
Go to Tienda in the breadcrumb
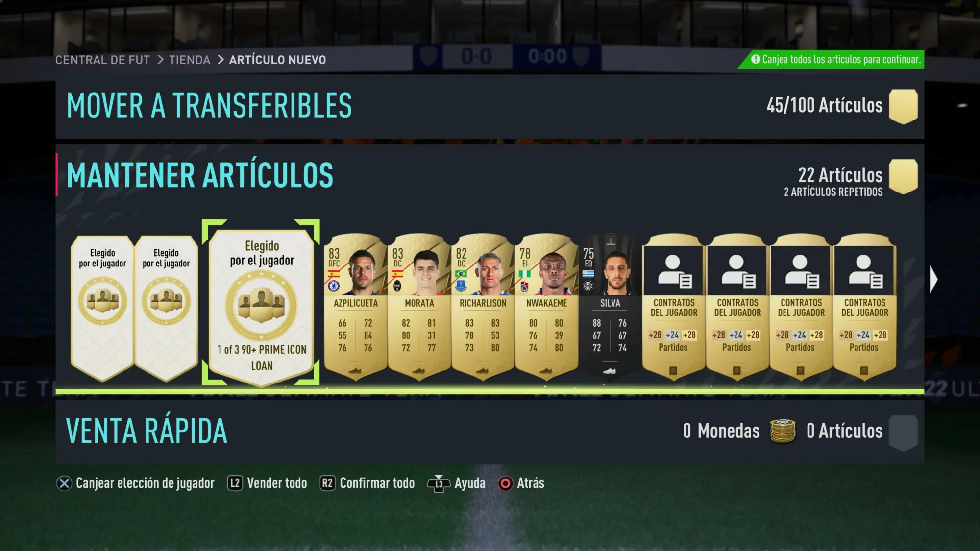click(x=190, y=60)
